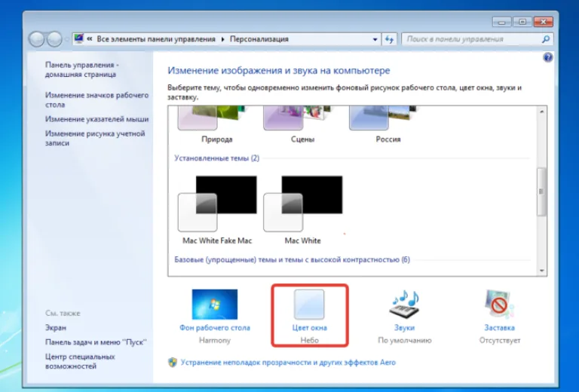Select the Mac White theme thumbnail
The height and width of the screenshot is (392, 579).
pos(303,204)
